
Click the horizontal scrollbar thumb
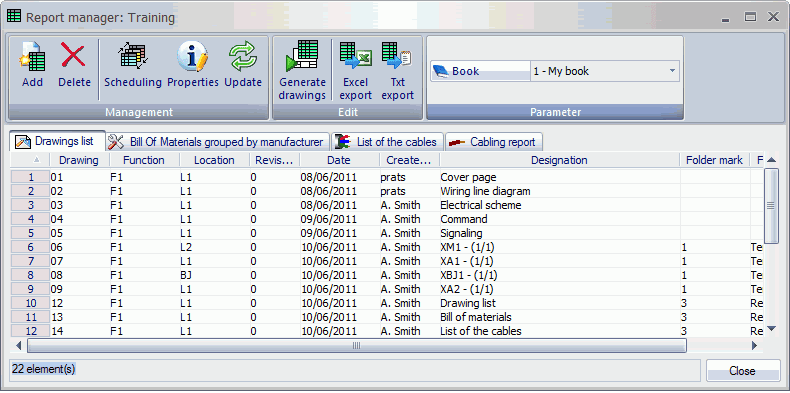357,346
